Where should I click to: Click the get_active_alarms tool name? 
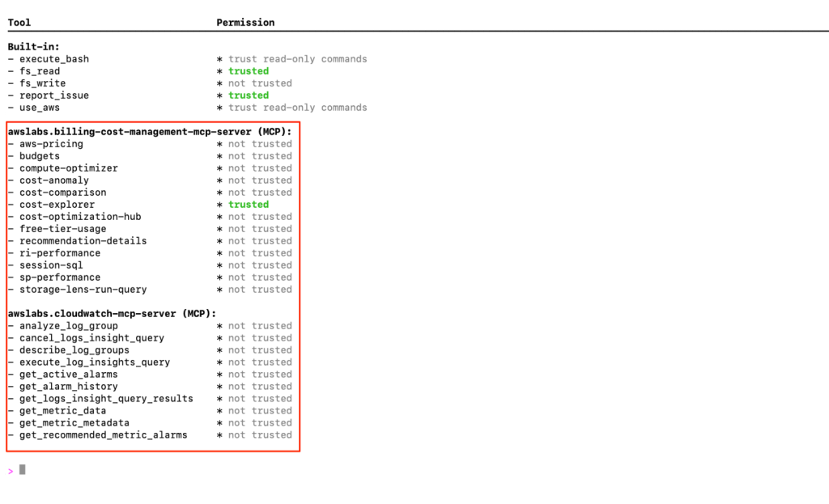click(69, 375)
